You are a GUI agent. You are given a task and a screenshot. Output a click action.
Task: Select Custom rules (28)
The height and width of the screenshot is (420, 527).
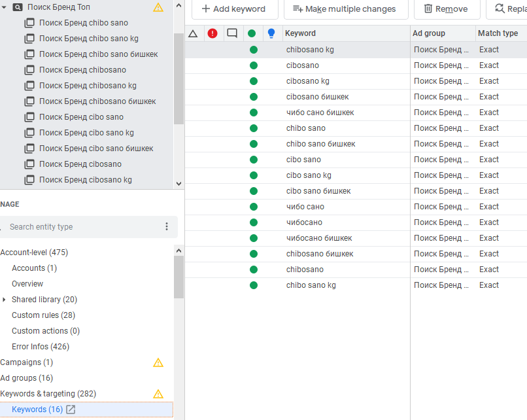[43, 315]
